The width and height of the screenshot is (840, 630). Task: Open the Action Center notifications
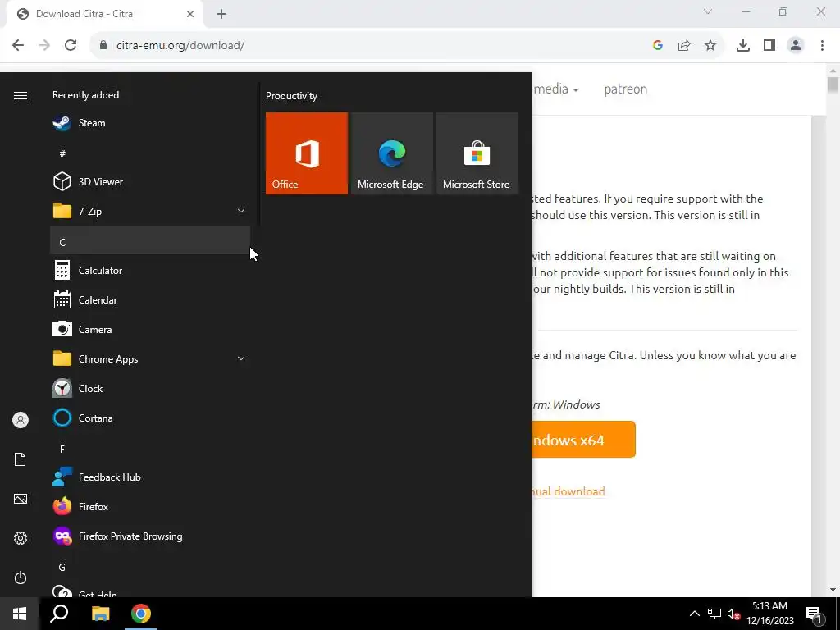tap(814, 614)
